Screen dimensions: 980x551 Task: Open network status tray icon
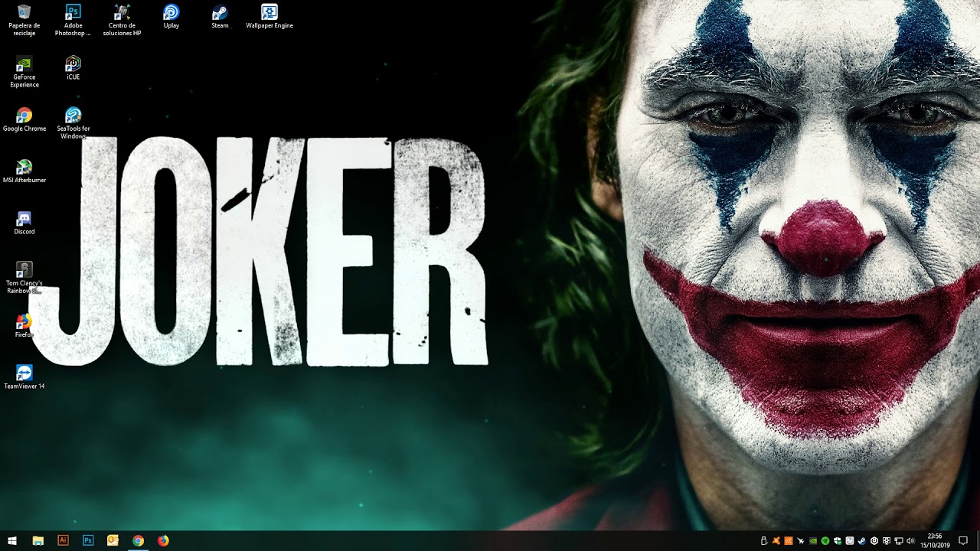899,541
